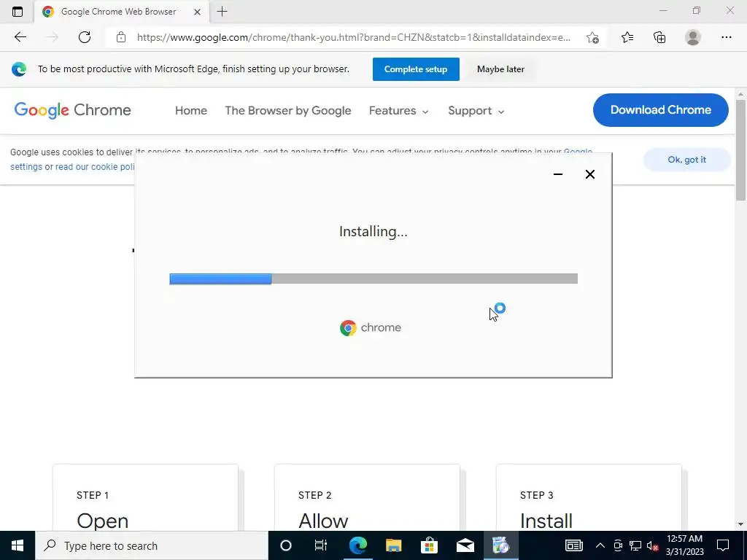
Task: Open the read our cookie policy link
Action: 95,167
